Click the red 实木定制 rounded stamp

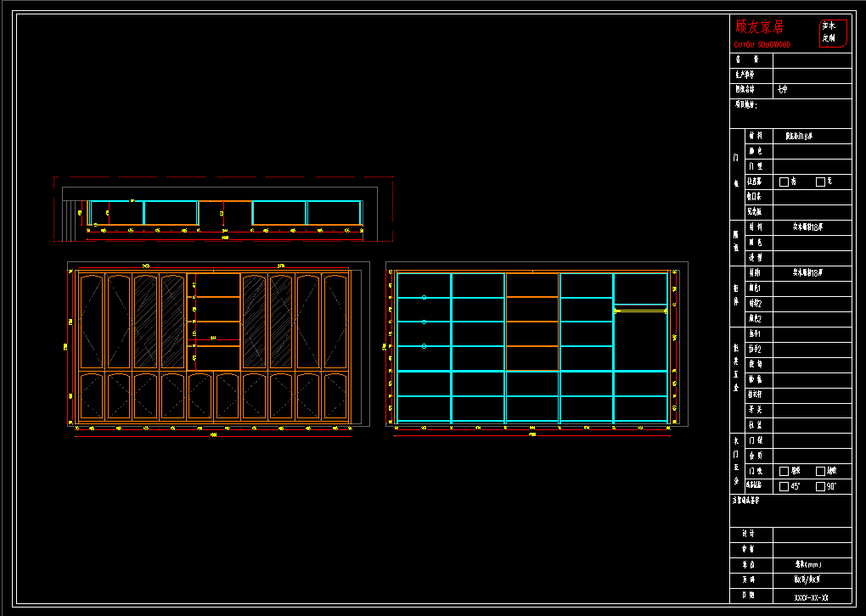(833, 33)
